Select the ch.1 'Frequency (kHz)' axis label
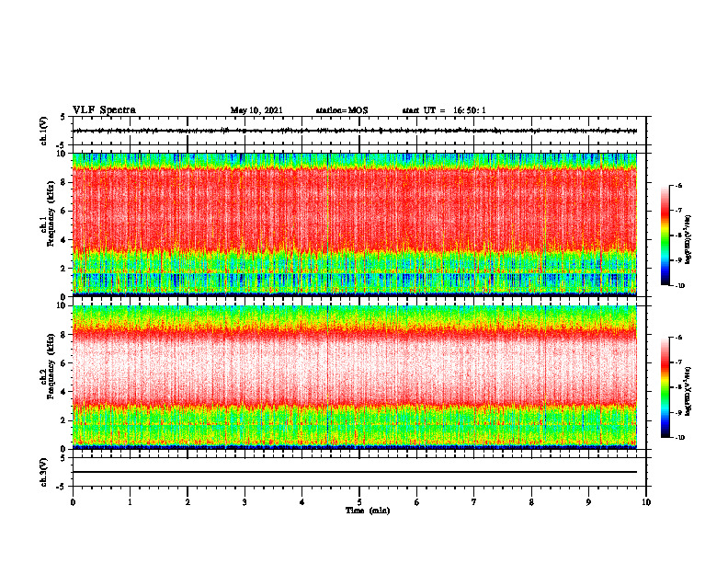The image size is (728, 563). [x=51, y=213]
